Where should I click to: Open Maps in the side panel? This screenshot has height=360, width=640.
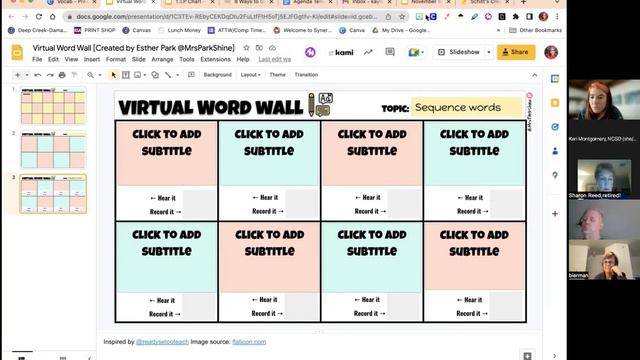point(555,175)
